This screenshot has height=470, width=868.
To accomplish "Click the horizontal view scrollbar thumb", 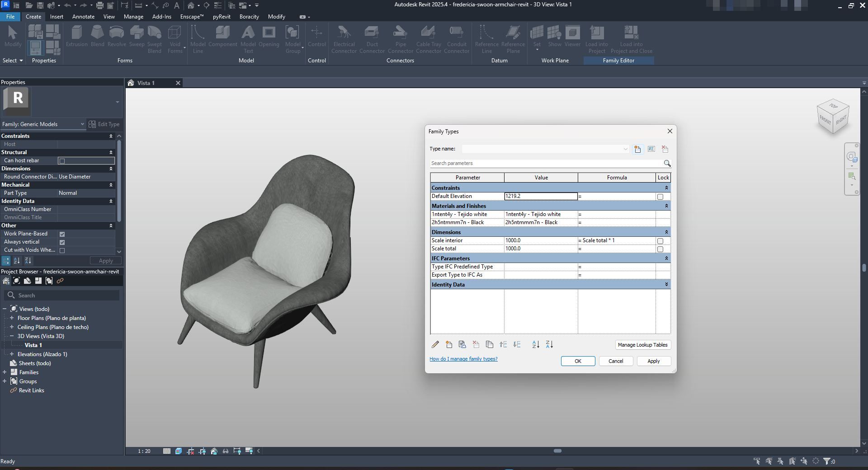I will 558,451.
